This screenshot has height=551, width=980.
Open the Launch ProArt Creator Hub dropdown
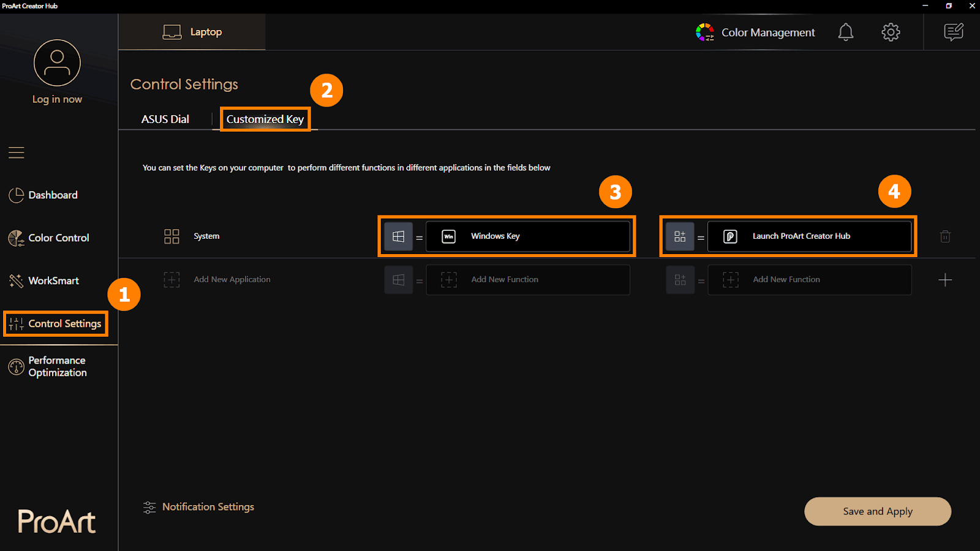pyautogui.click(x=809, y=236)
